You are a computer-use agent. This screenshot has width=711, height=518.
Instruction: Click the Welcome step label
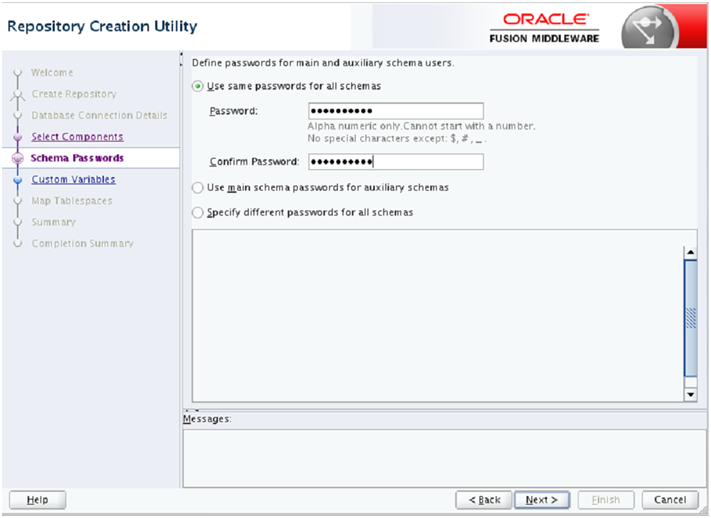[x=52, y=73]
